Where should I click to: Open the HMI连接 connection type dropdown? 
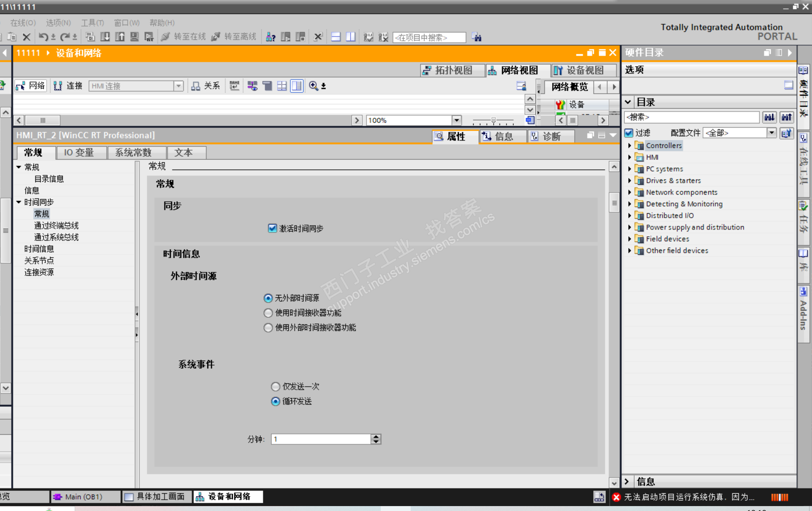[178, 86]
